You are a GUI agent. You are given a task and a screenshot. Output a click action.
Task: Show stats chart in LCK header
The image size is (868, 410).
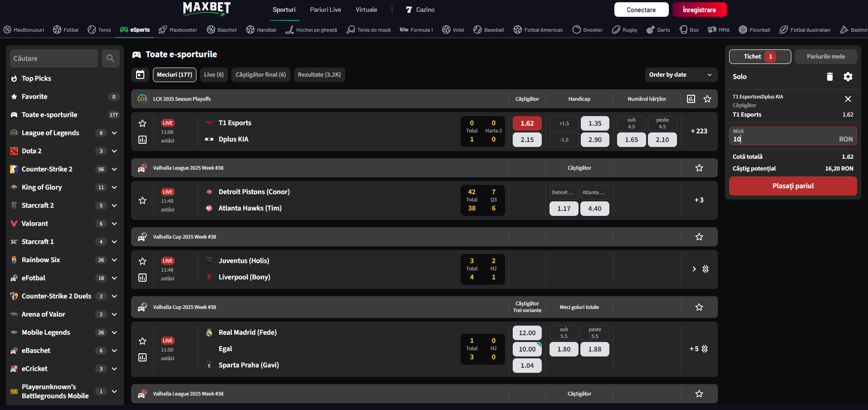click(691, 99)
